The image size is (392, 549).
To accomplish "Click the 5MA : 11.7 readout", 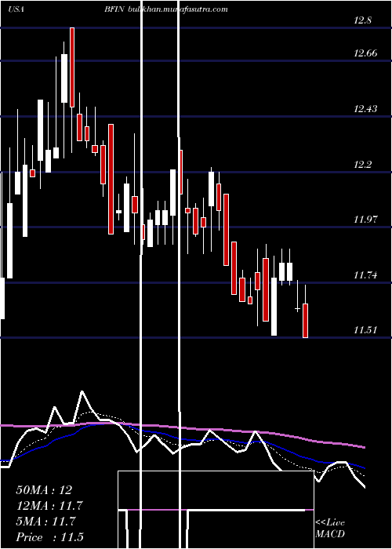I will coord(45,522).
